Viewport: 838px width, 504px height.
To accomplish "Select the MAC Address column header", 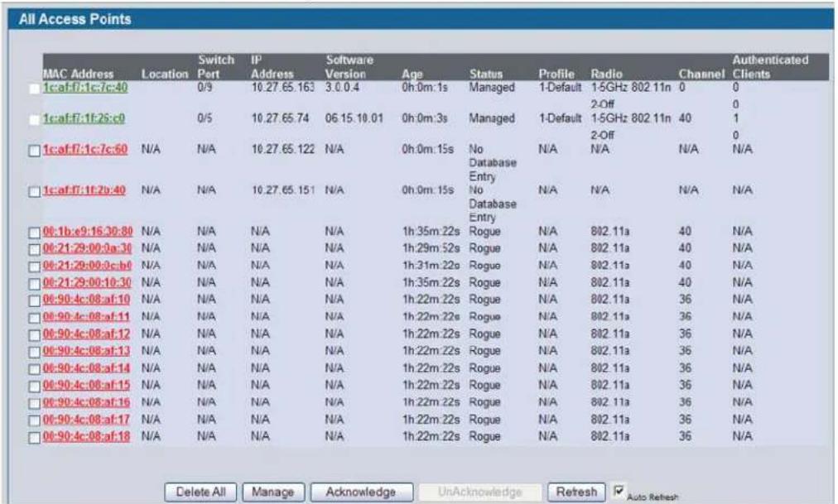I will 78,74.
